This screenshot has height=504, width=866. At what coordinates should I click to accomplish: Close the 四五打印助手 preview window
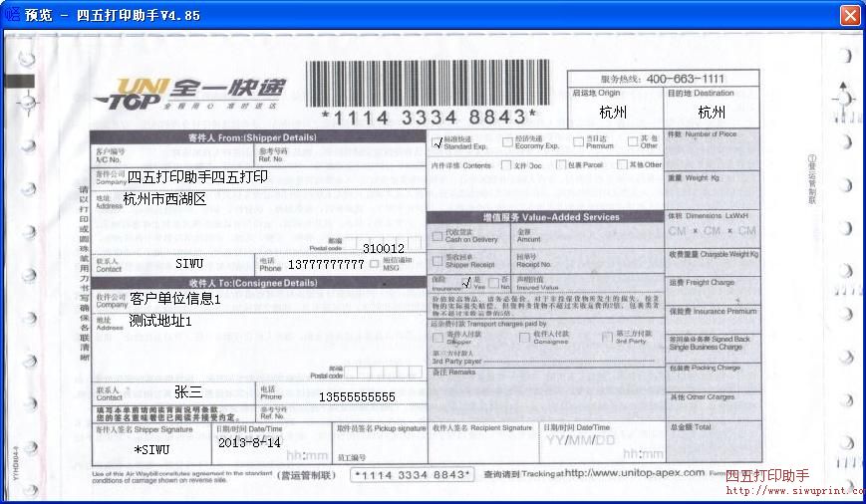point(850,15)
